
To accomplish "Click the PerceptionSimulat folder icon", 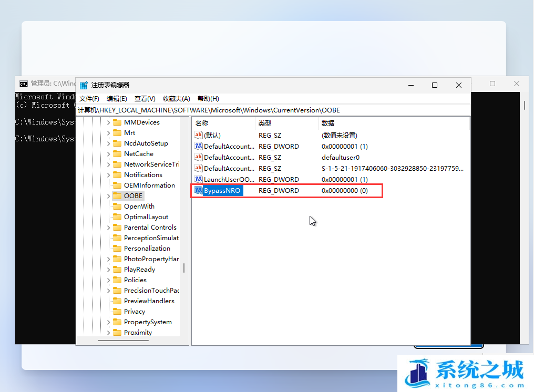I will click(117, 238).
